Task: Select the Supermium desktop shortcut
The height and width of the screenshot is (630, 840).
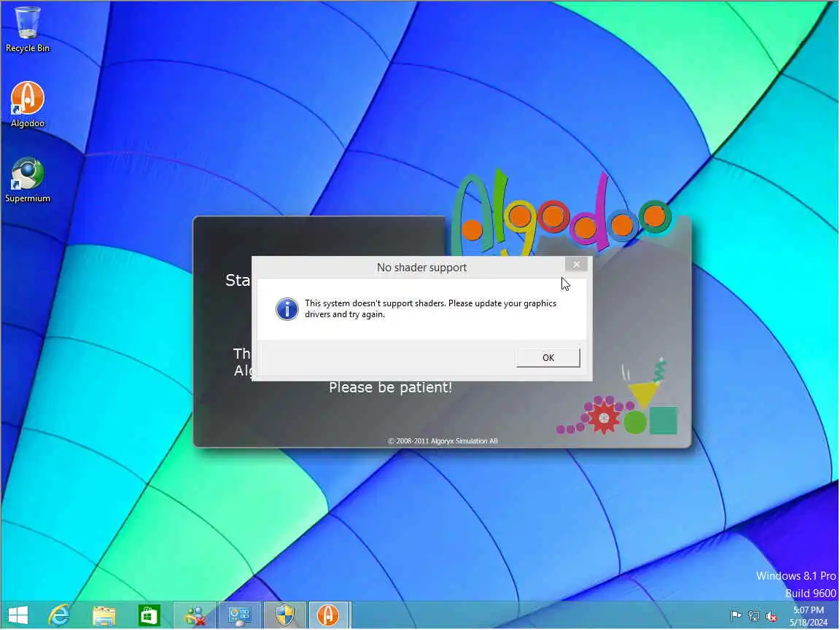Action: click(x=27, y=179)
